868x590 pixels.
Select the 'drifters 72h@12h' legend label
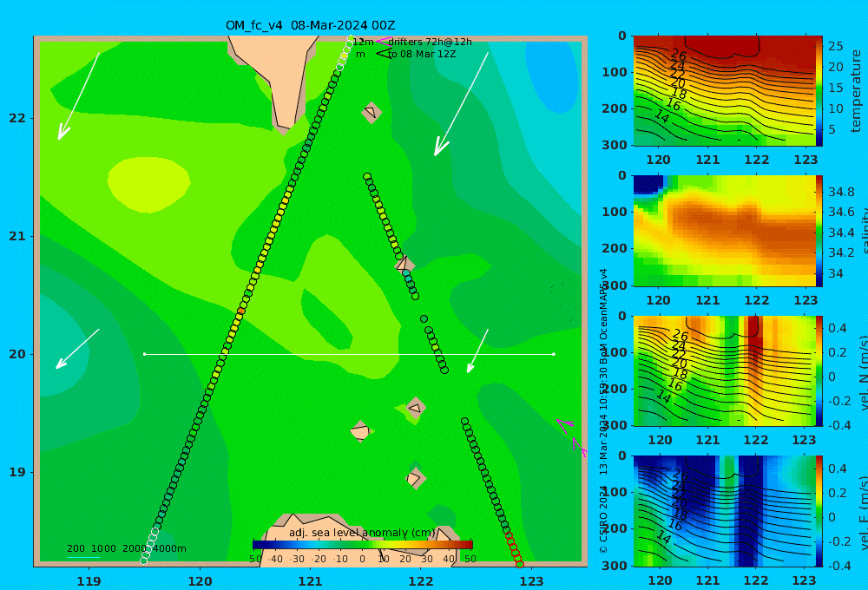431,42
